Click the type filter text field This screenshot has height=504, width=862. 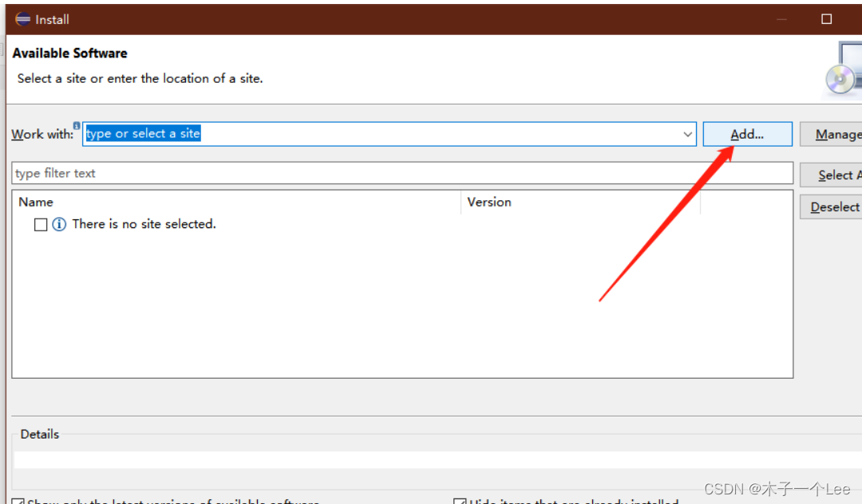(401, 173)
